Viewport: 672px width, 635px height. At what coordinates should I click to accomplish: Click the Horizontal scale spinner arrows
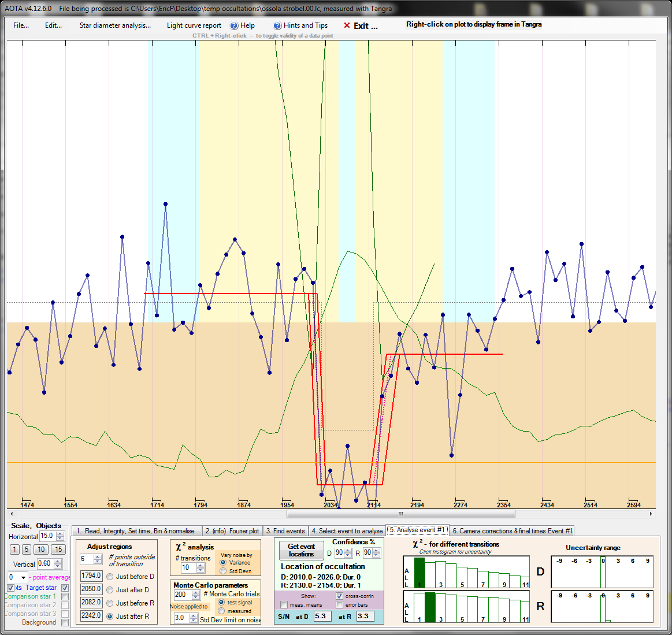pyautogui.click(x=61, y=536)
